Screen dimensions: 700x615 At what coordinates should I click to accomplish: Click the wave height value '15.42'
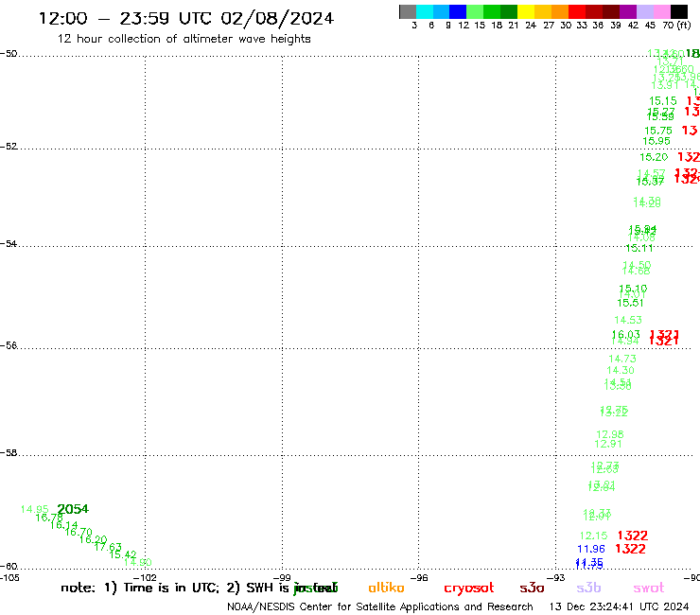(123, 554)
